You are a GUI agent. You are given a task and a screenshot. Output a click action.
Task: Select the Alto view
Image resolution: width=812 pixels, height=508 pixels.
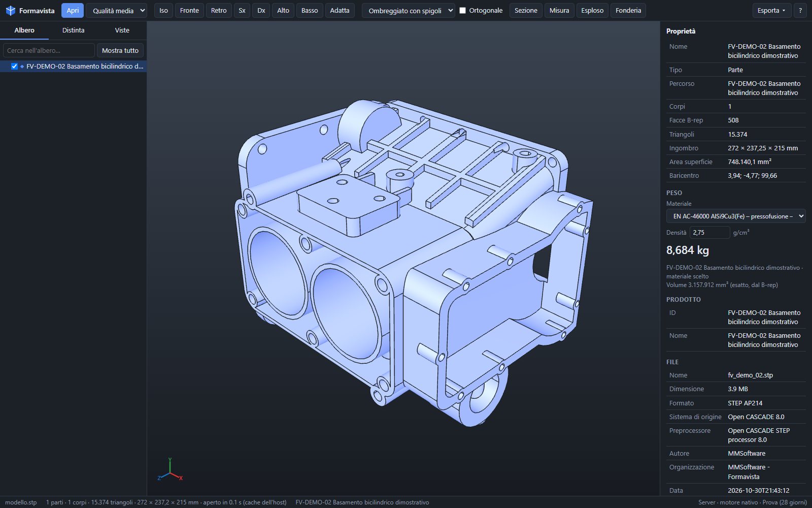[283, 11]
